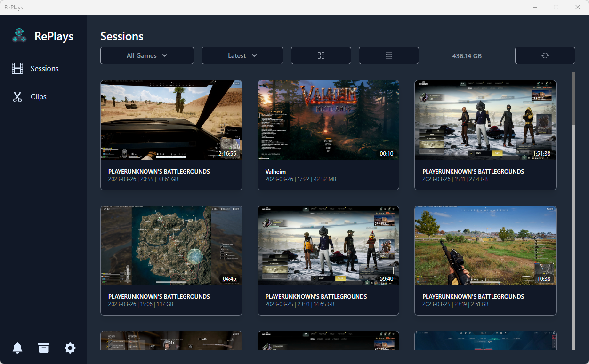Refresh the sessions list
The image size is (589, 364).
545,55
